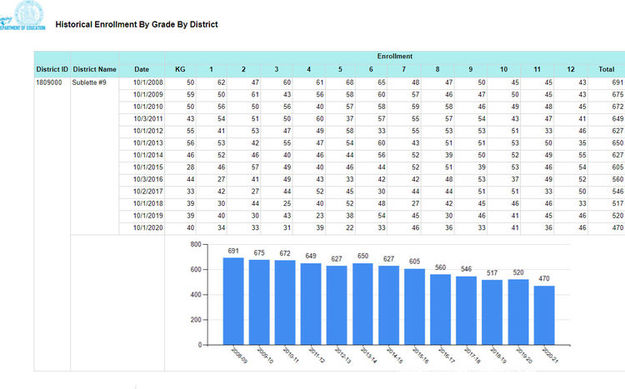The height and width of the screenshot is (389, 625).
Task: Click the grade 12 column header
Action: 571,69
